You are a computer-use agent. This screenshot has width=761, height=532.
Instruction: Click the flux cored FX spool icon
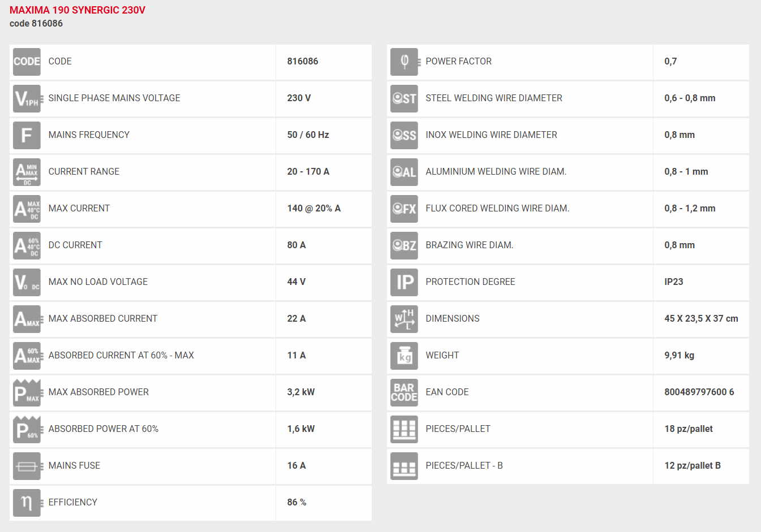tap(404, 209)
